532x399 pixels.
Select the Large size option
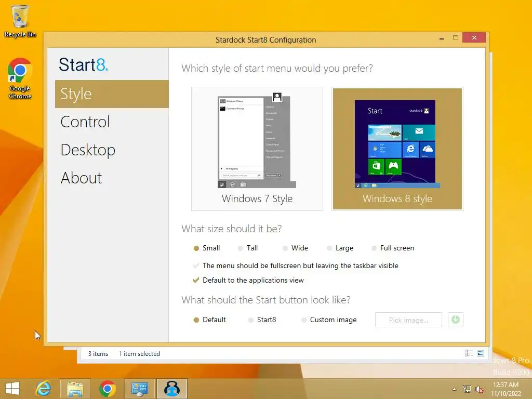pos(340,248)
